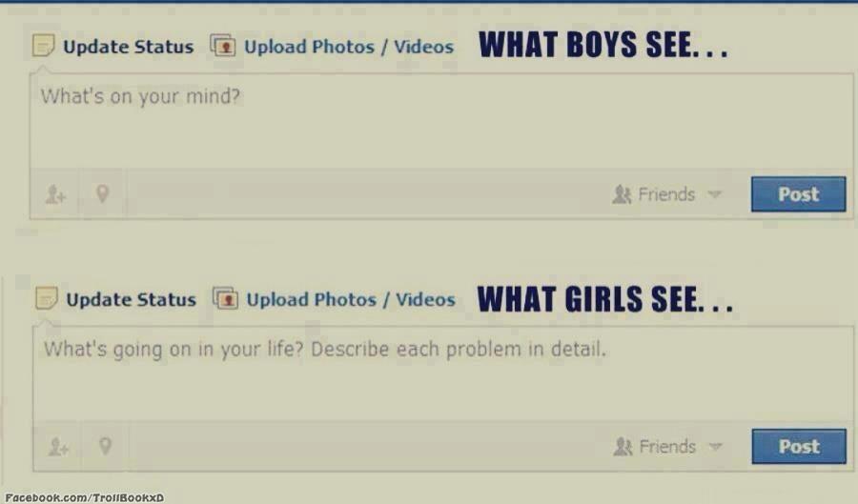Open the Friends audience dropdown in top composer
The width and height of the screenshot is (858, 504).
(x=667, y=194)
